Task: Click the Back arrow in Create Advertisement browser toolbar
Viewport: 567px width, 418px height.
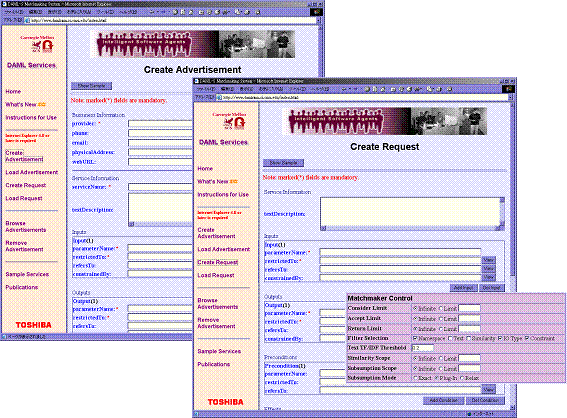Action: click(152, 12)
